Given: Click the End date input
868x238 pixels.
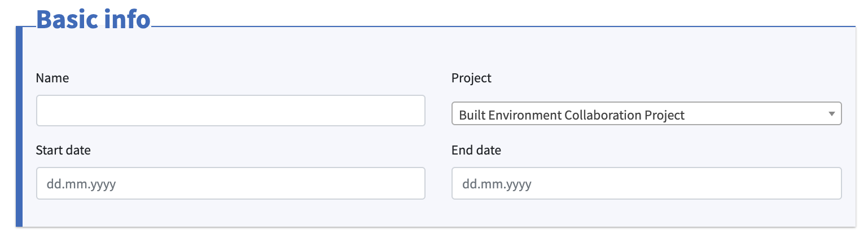Looking at the screenshot, I should [647, 183].
